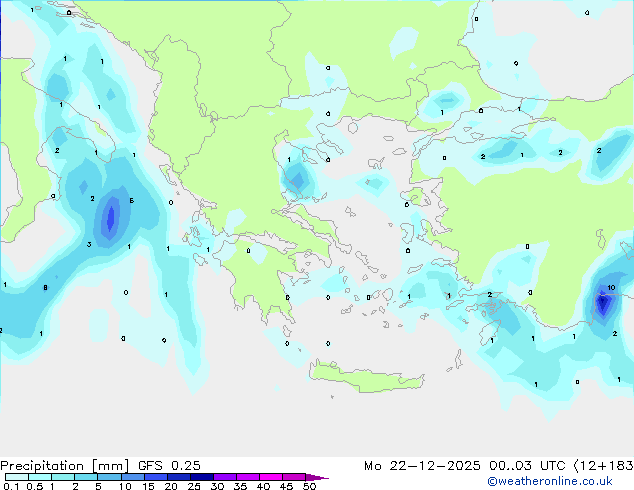Click the island of Crete on the map

366,376
